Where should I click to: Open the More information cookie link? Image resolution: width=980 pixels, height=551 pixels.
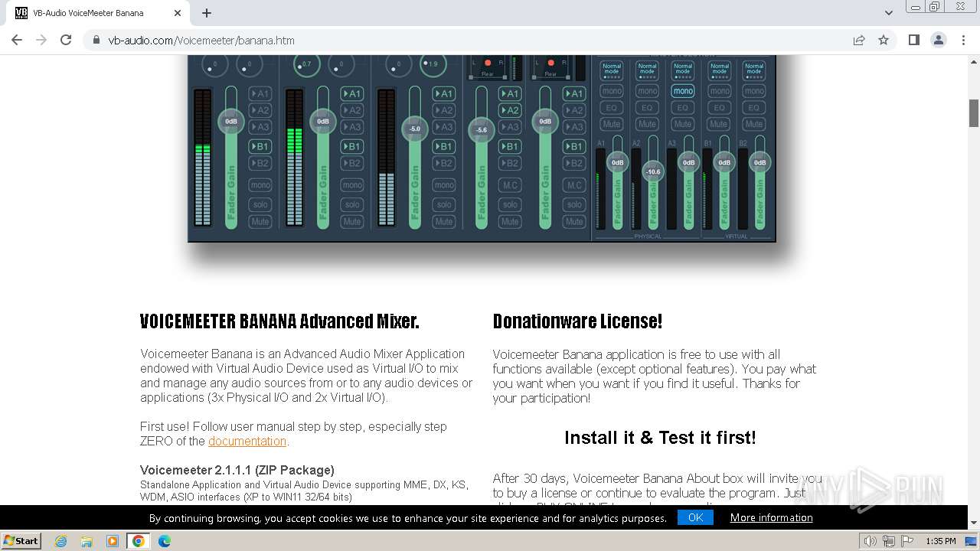click(771, 518)
